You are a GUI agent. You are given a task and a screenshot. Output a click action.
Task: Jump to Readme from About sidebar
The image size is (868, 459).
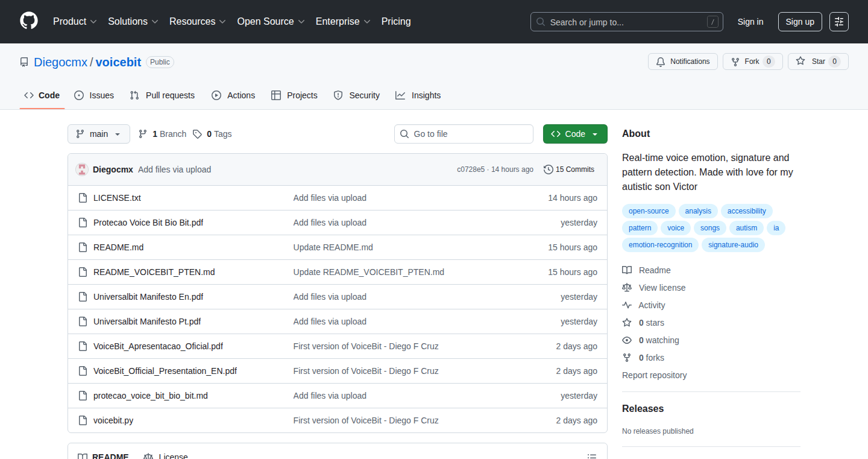click(647, 270)
